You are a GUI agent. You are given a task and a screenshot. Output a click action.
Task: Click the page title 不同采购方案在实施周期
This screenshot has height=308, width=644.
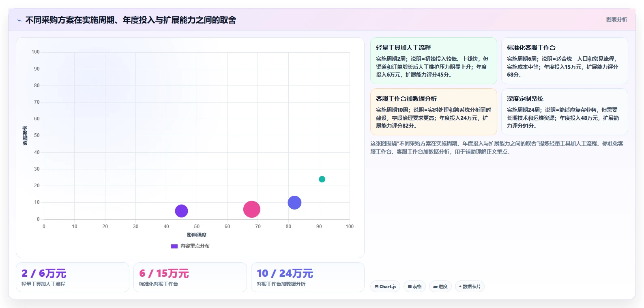[131, 20]
